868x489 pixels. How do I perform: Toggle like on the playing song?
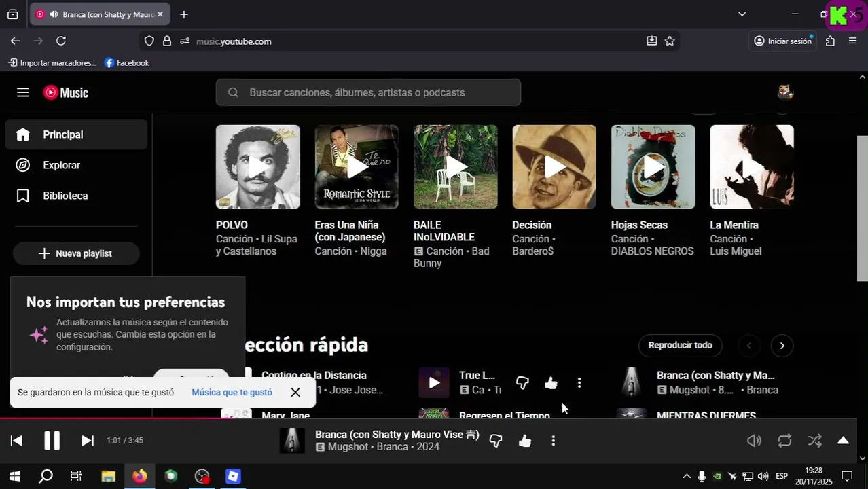525,441
